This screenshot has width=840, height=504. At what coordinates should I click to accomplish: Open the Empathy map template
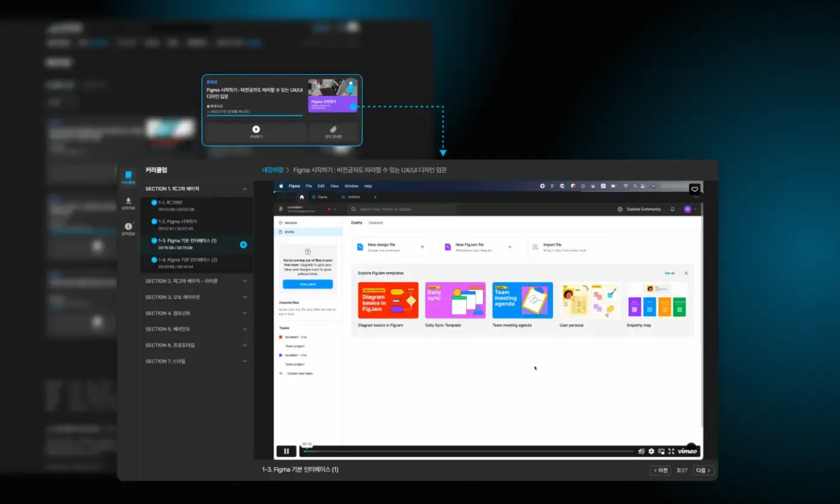pos(657,300)
